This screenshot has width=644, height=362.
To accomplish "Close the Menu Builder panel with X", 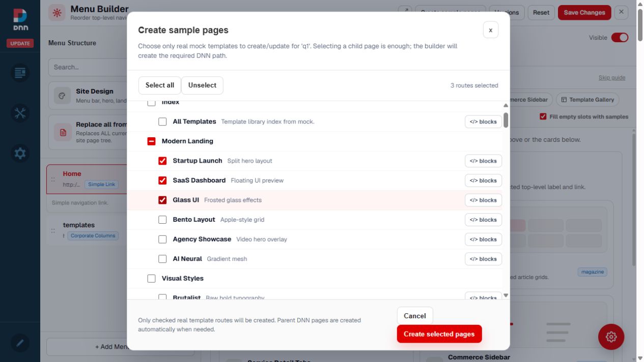I will point(621,13).
